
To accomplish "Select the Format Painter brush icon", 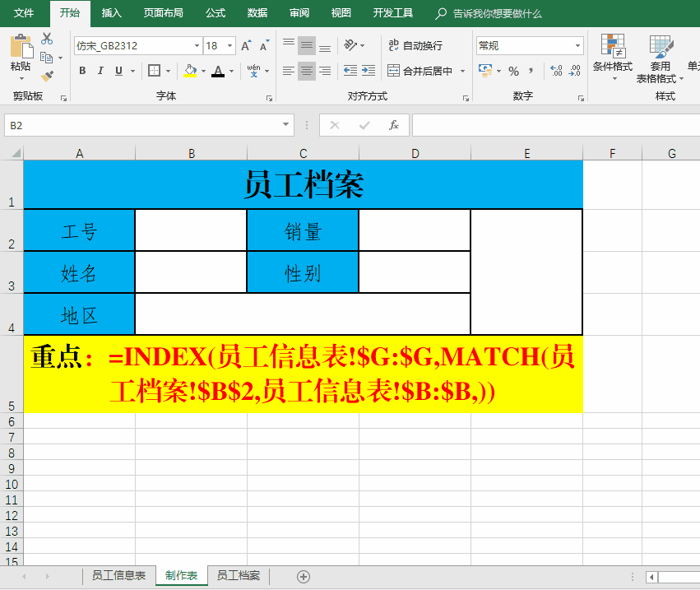I will 47,76.
